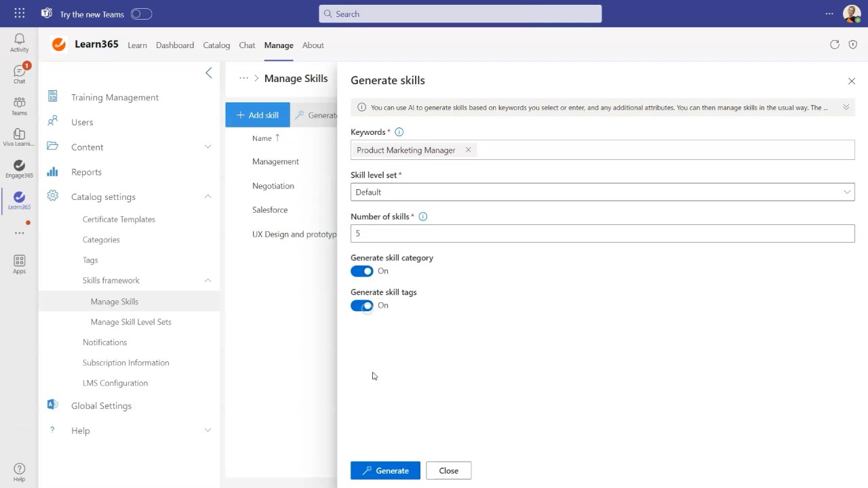Collapse Catalog settings section

pos(208,197)
